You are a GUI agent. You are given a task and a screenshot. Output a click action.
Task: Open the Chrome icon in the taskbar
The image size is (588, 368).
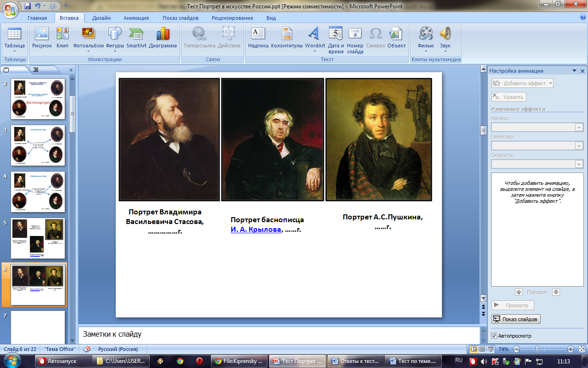[180, 361]
